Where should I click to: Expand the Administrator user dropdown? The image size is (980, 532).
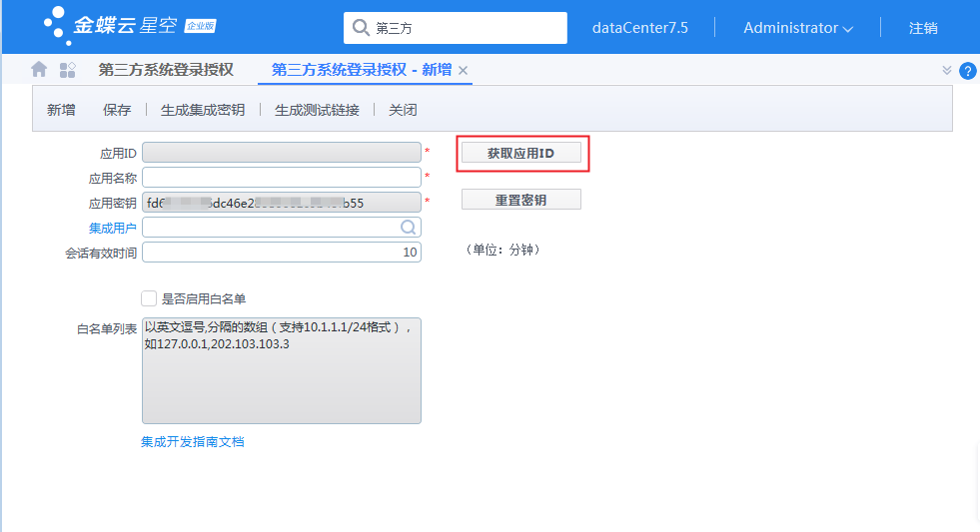(797, 28)
